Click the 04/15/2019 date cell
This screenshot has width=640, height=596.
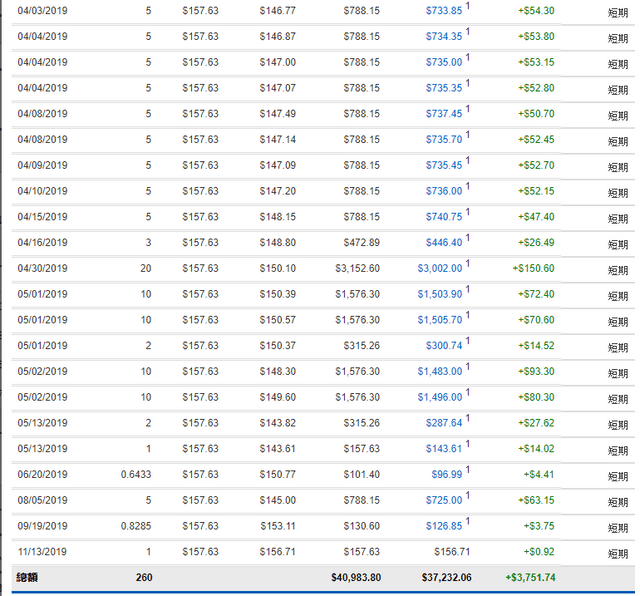coord(42,216)
